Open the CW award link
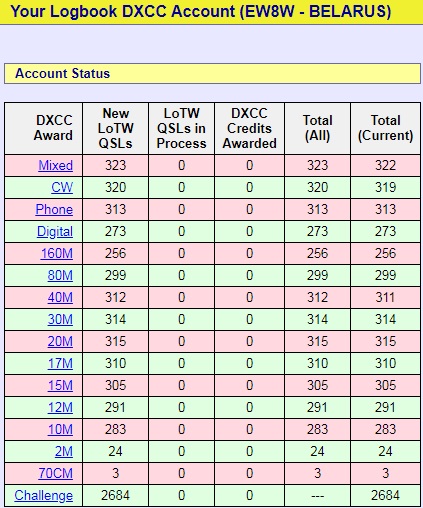 pyautogui.click(x=62, y=187)
